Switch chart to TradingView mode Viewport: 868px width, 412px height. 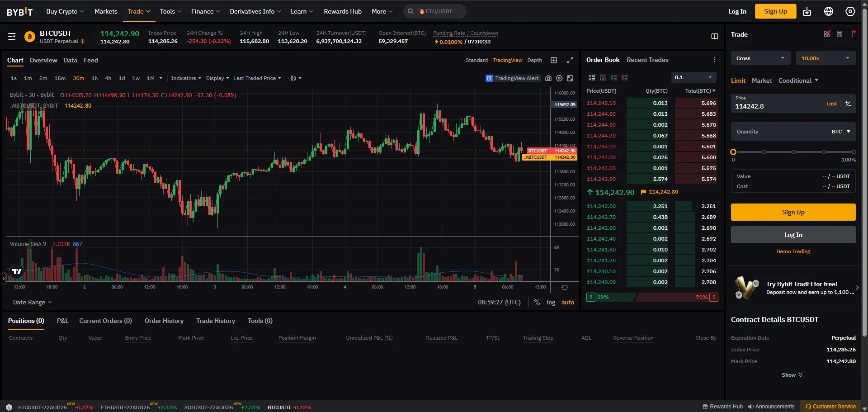[x=507, y=60]
